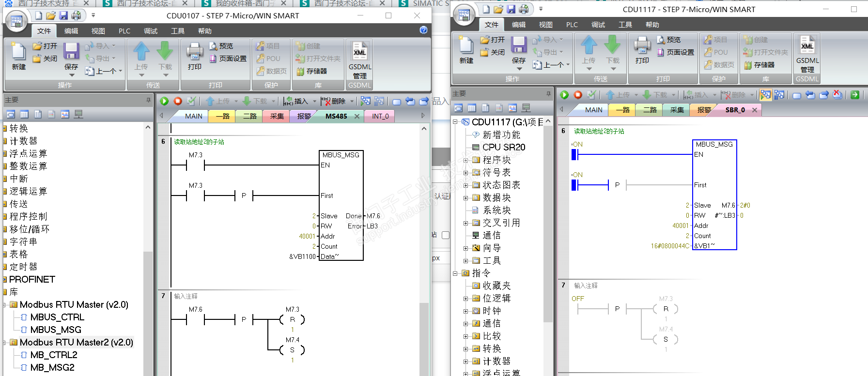Click 上一个 button in CDU0107 ribbon

103,71
